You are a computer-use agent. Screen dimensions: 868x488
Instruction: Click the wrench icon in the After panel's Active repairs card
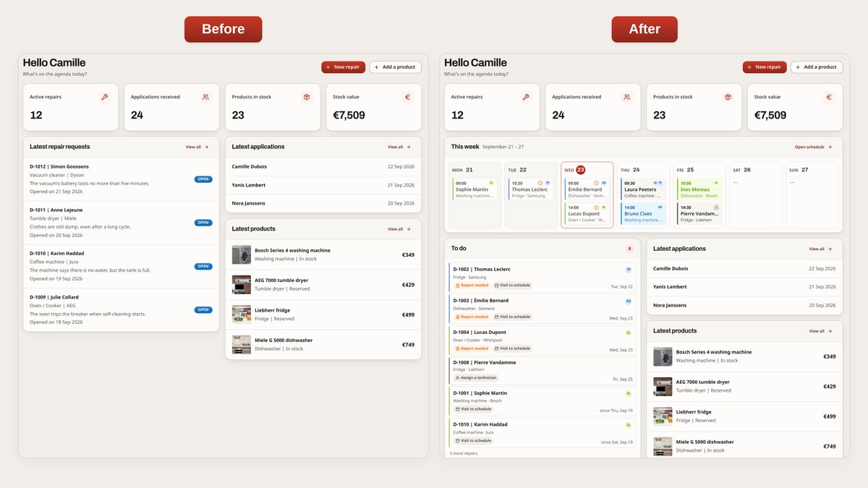(526, 97)
